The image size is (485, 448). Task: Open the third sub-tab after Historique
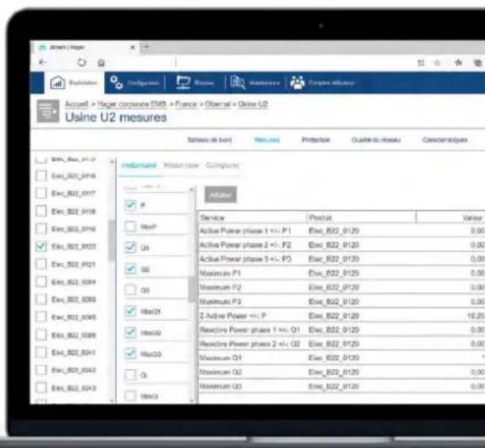point(223,165)
